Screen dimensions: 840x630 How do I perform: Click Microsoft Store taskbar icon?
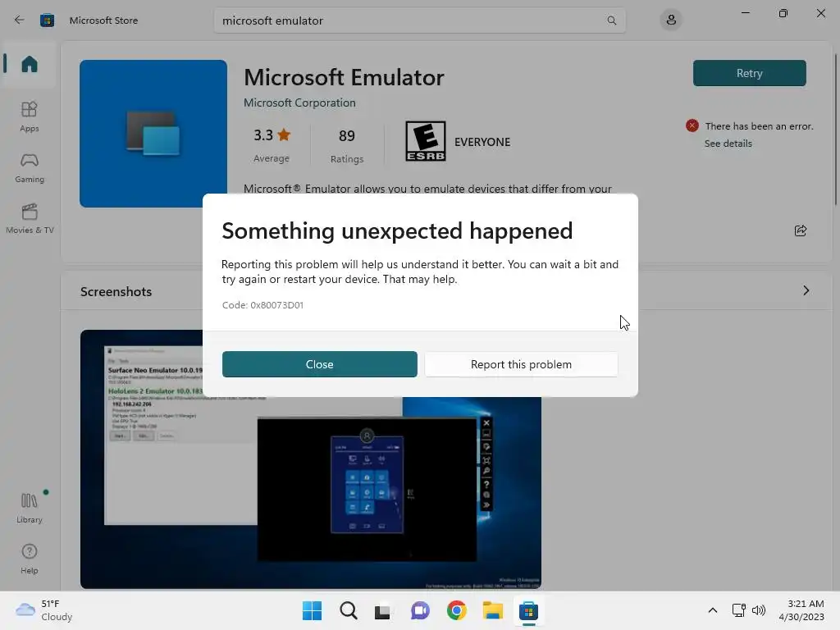528,610
